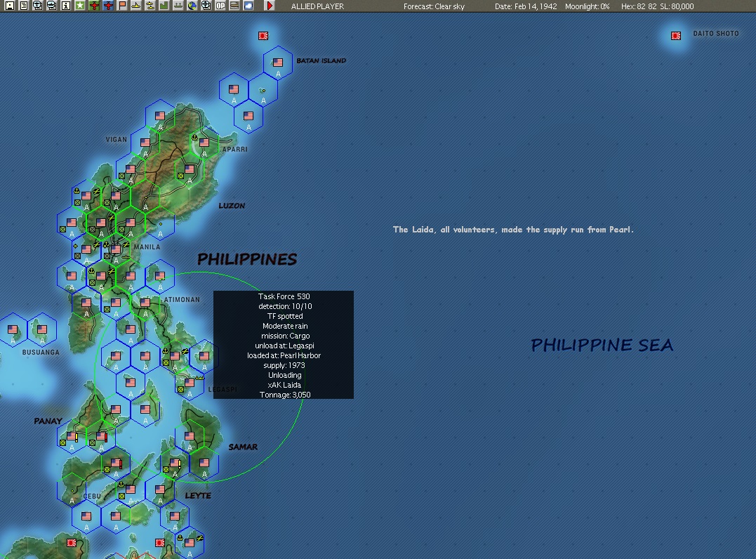
Task: Click 'mission: Cargo' tooltip line
Action: click(x=286, y=336)
